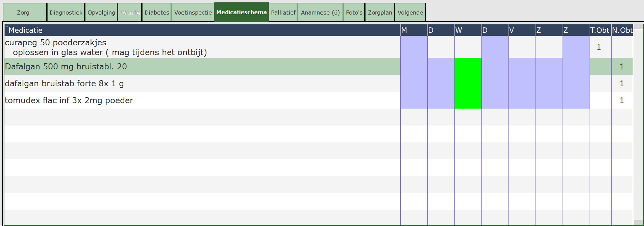Go to the Zorgplan tab
The height and width of the screenshot is (226, 644).
pos(380,13)
